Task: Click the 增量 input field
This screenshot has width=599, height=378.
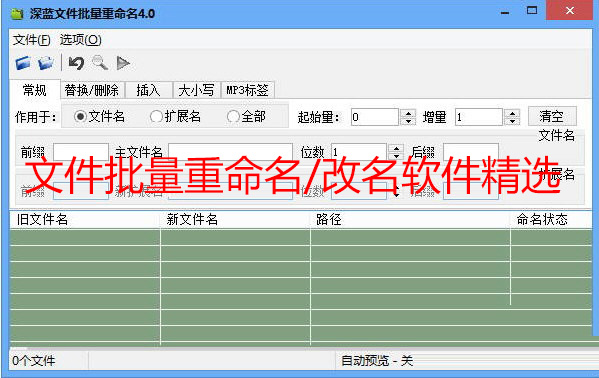Action: coord(479,117)
